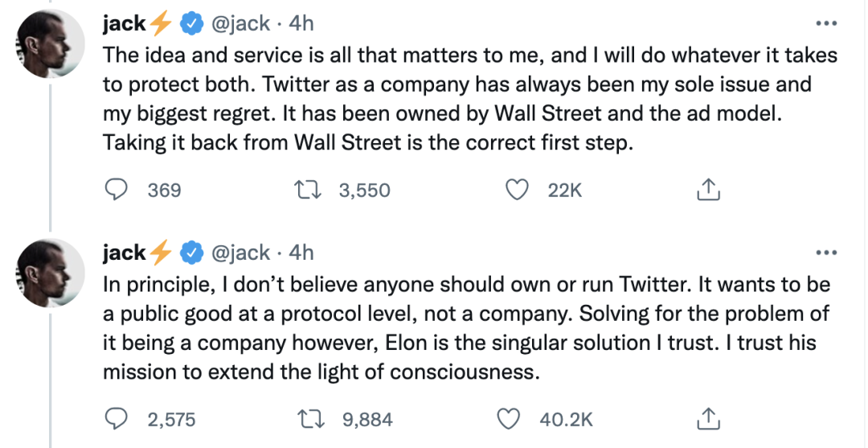Viewport: 868px width, 448px height.
Task: Retweet the tweet with 9,884 retweets
Action: point(309,419)
